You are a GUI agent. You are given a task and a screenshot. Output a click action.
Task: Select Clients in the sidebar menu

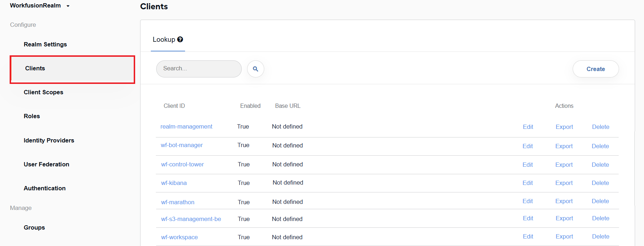pyautogui.click(x=72, y=69)
